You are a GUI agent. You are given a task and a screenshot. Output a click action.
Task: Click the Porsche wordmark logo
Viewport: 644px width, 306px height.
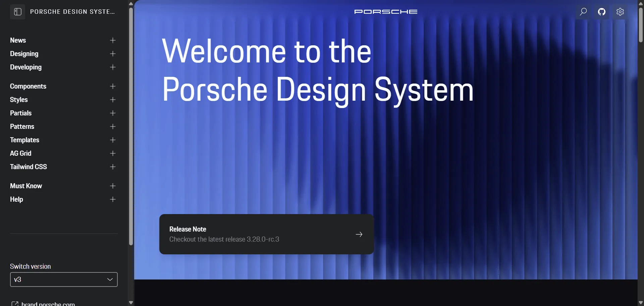pyautogui.click(x=386, y=12)
